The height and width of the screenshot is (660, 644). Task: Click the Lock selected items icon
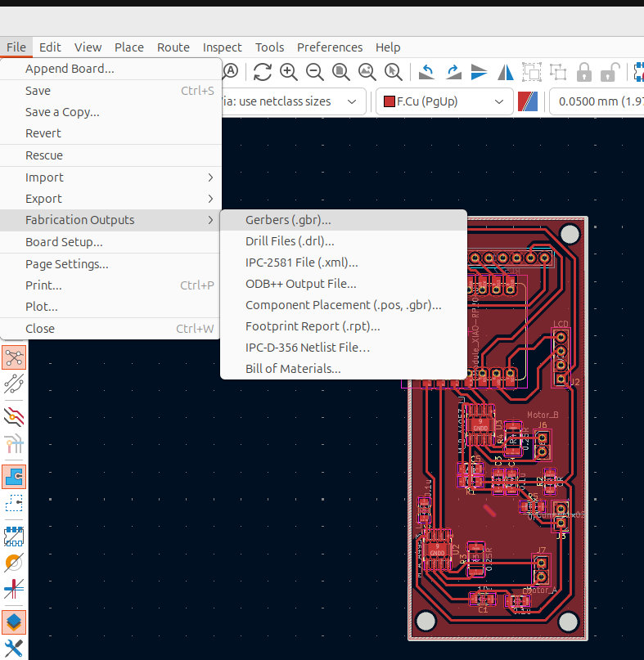[x=583, y=72]
